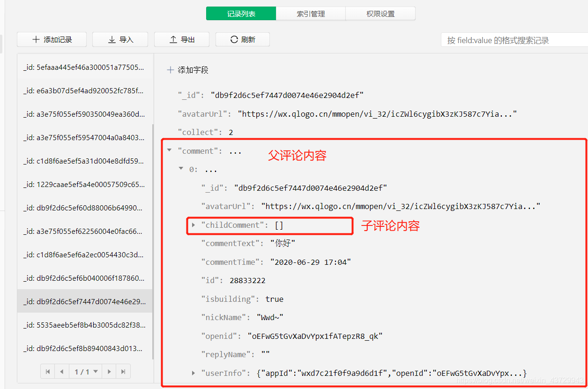The image size is (588, 389).
Task: Click the top-level "_id" value db9f2d6c5ef7447d0074e46e2904d2ef
Action: click(x=287, y=95)
